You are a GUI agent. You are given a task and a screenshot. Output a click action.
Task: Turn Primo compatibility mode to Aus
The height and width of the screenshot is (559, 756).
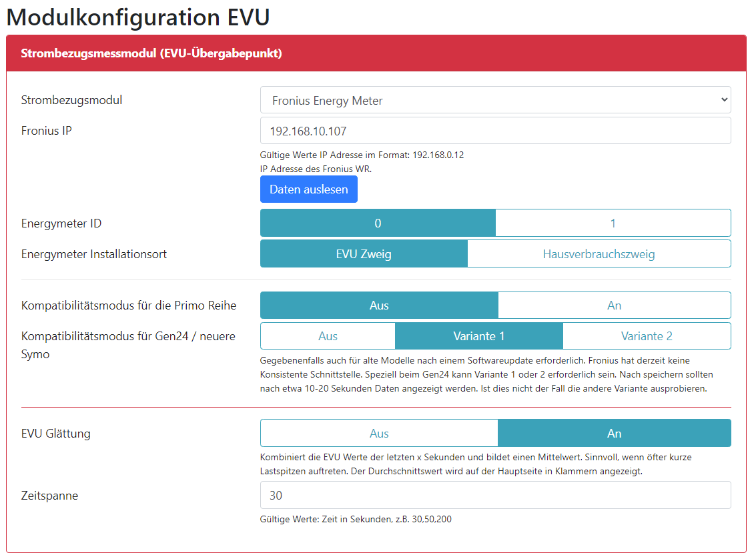(379, 305)
